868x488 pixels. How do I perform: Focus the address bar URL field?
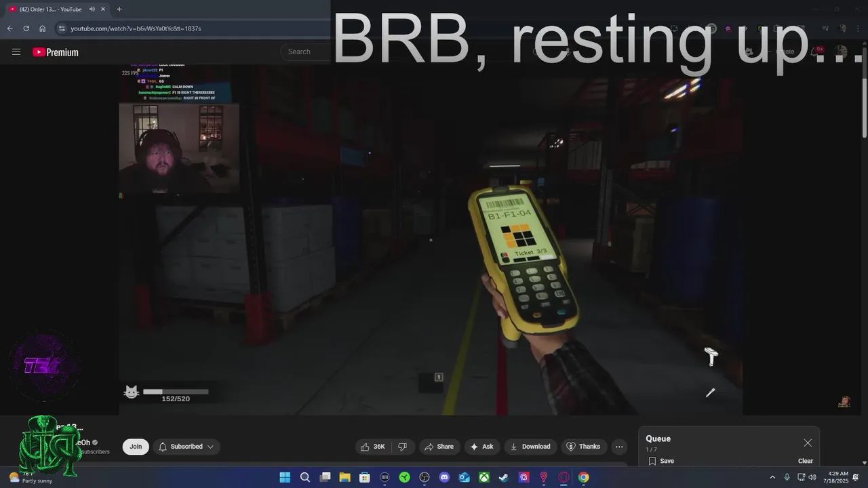point(136,28)
